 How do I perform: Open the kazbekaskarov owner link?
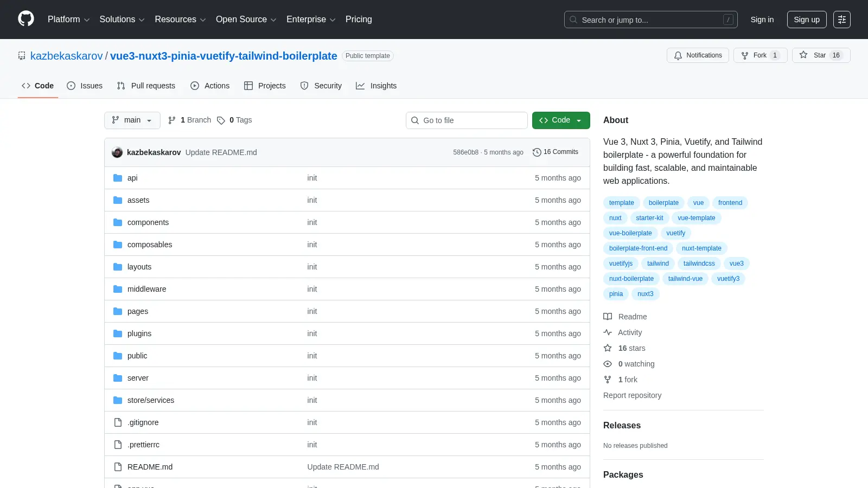(x=66, y=56)
